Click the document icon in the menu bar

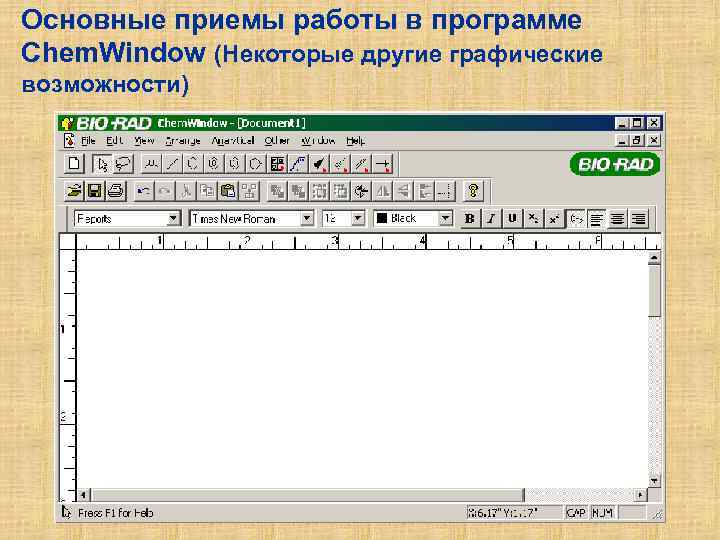[69, 140]
